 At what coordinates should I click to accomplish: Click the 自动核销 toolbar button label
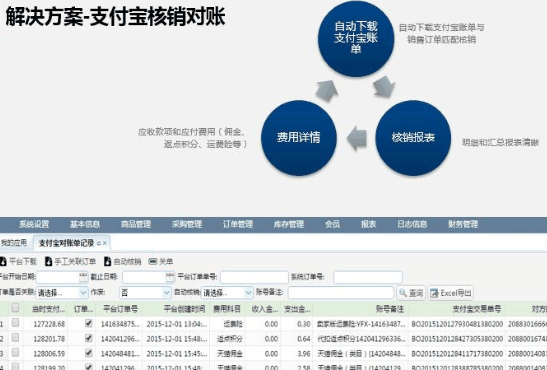pos(127,262)
